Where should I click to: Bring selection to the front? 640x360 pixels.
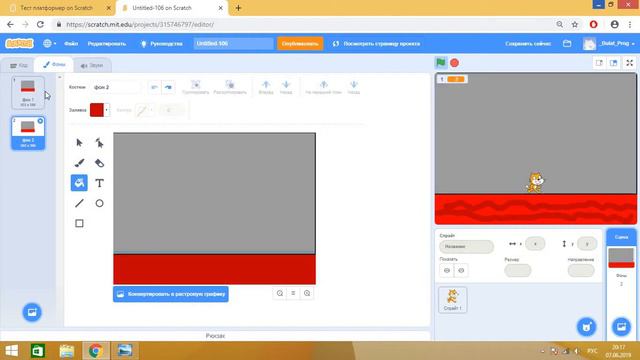[323, 87]
